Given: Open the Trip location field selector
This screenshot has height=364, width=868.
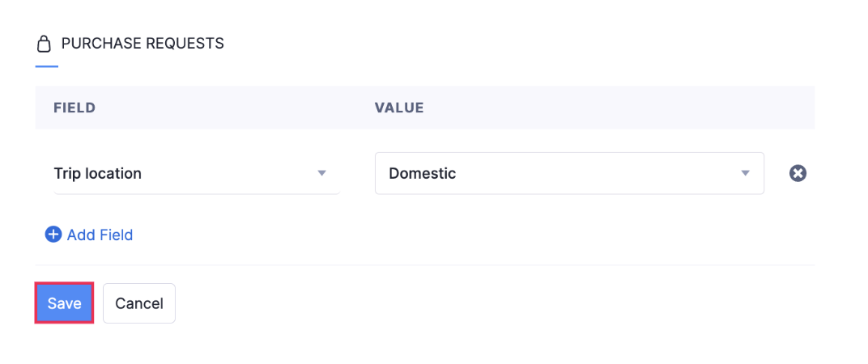Looking at the screenshot, I should tap(196, 173).
